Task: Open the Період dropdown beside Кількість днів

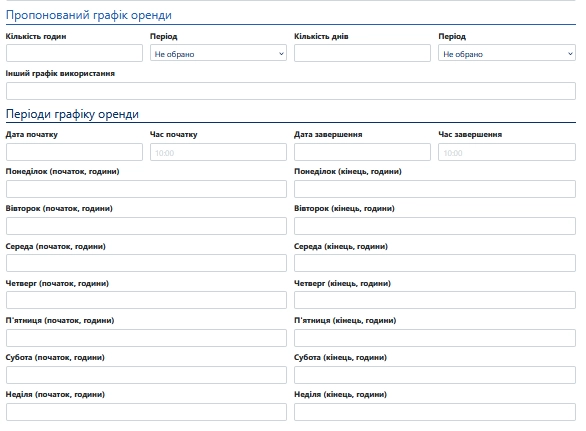Action: [x=507, y=53]
